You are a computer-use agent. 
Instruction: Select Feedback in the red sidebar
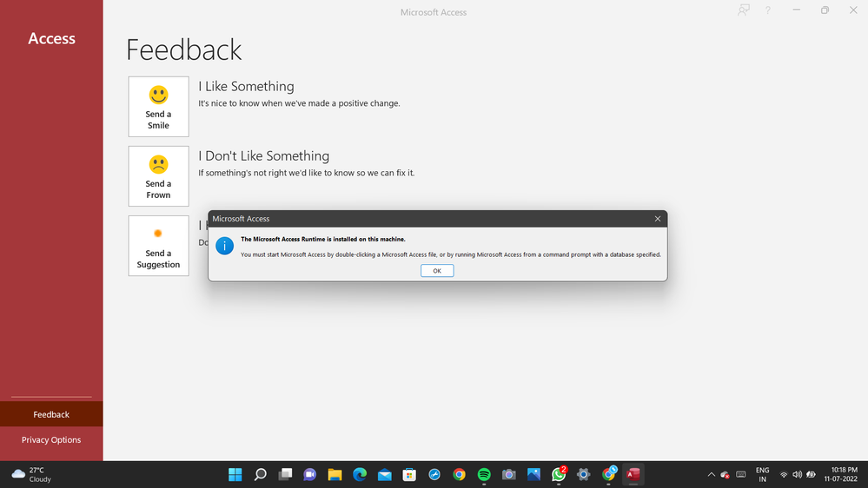[51, 414]
